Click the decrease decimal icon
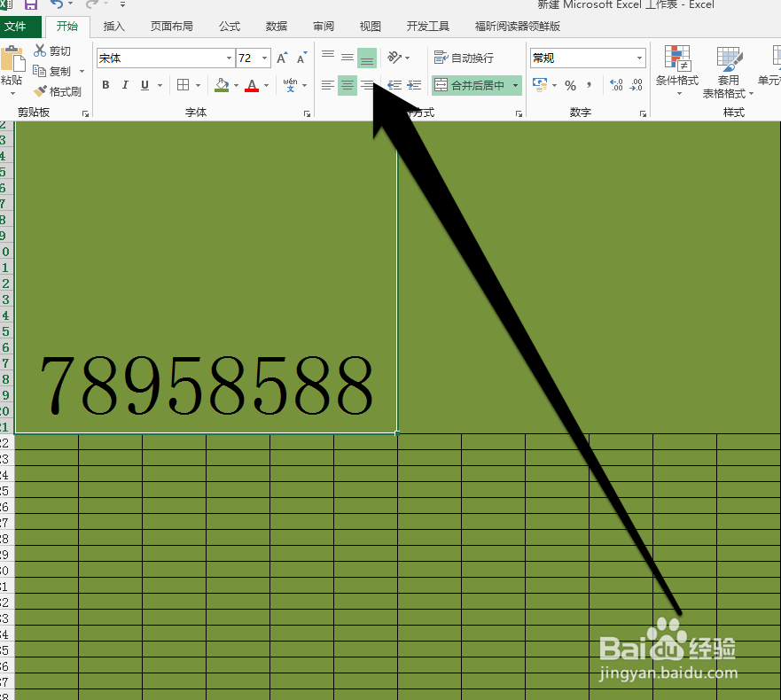The height and width of the screenshot is (700, 781). click(636, 85)
